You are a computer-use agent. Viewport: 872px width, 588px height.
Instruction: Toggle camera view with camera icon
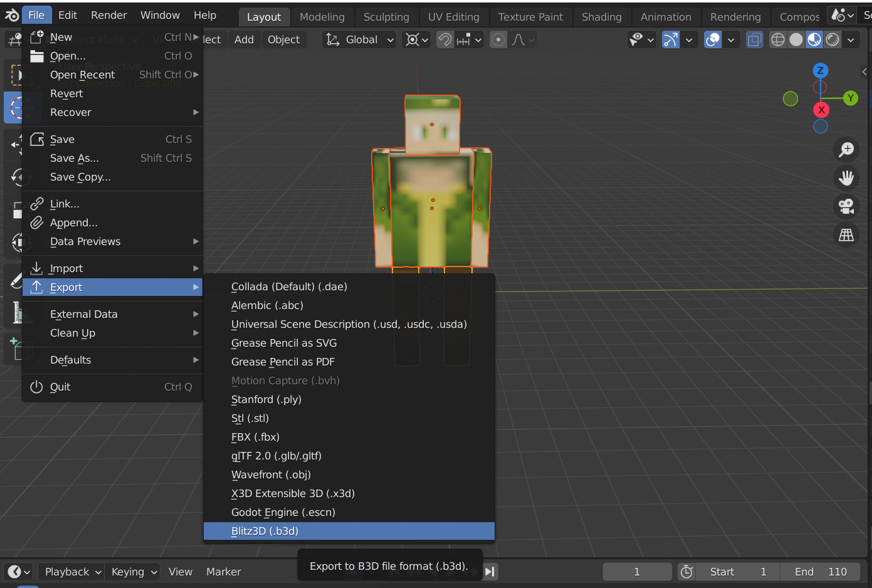tap(846, 206)
